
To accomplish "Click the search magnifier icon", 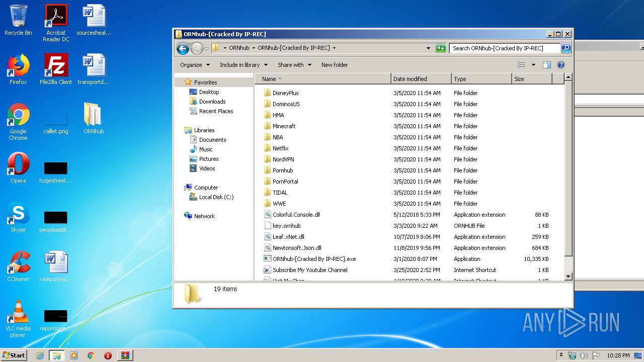I will [x=566, y=48].
